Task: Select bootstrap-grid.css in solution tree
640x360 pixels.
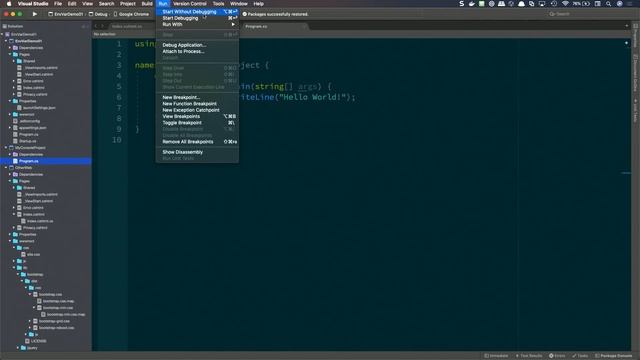Action: [x=54, y=321]
